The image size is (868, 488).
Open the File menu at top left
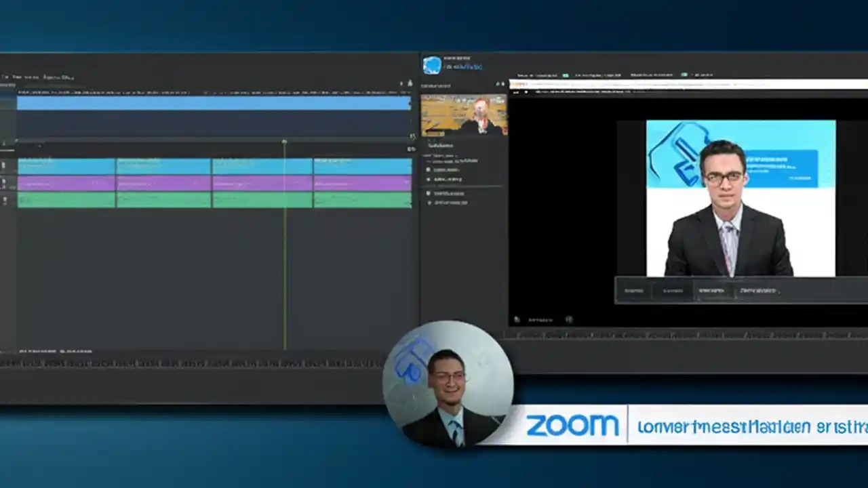pyautogui.click(x=7, y=77)
